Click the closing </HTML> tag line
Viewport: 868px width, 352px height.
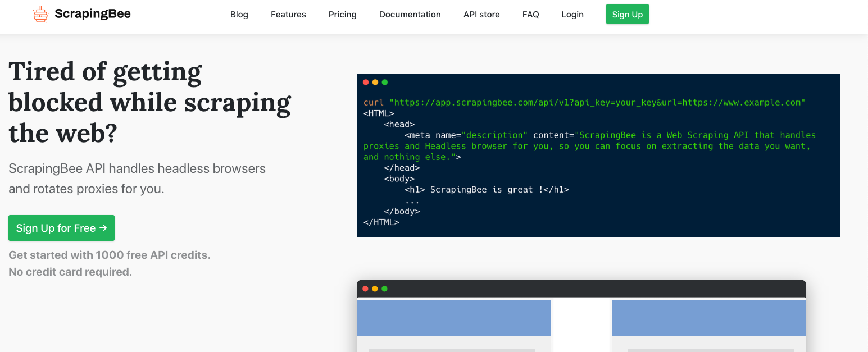click(381, 222)
